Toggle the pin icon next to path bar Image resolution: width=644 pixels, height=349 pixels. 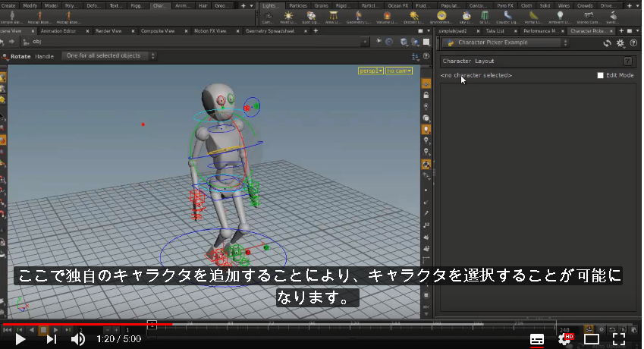click(379, 42)
